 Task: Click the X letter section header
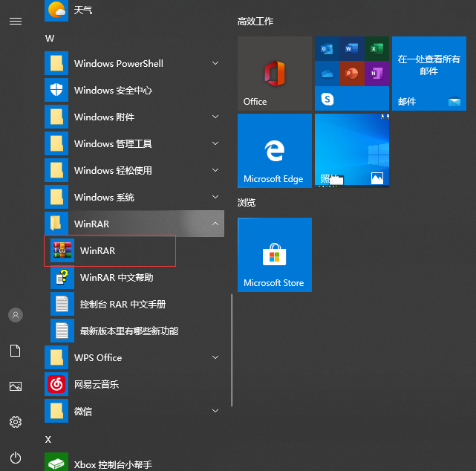48,439
